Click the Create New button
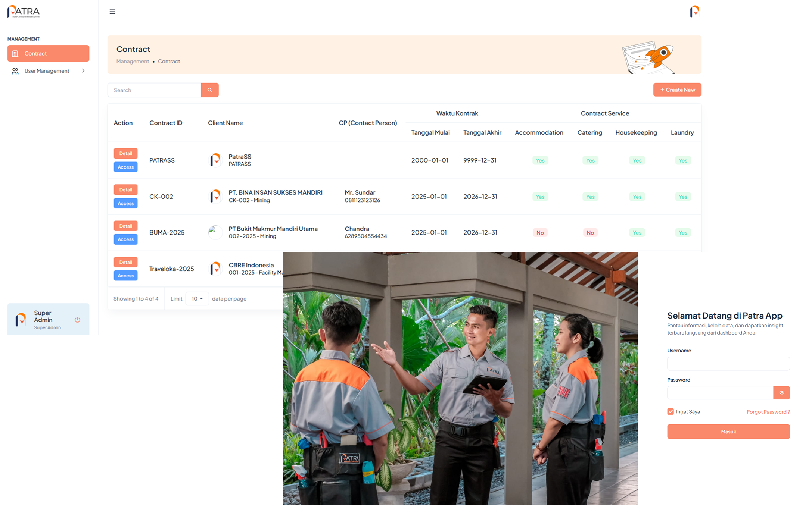Image resolution: width=812 pixels, height=505 pixels. 677,90
